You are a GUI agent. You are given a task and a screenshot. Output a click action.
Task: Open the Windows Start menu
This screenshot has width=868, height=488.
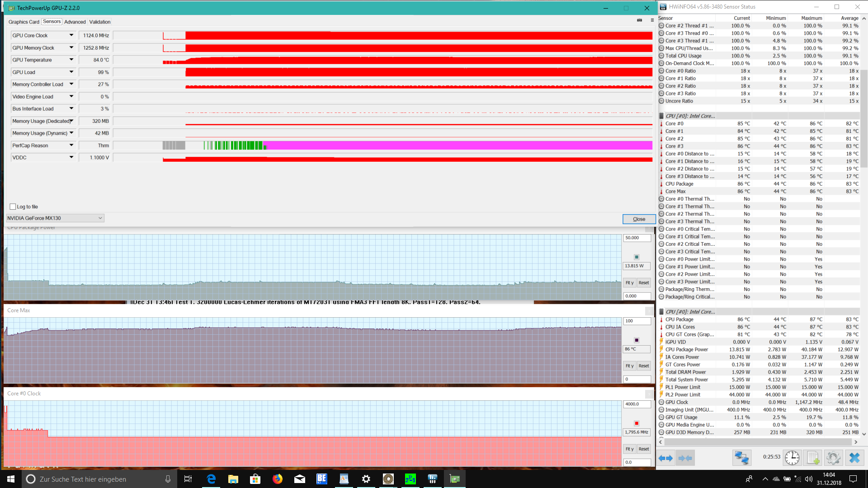(11, 479)
